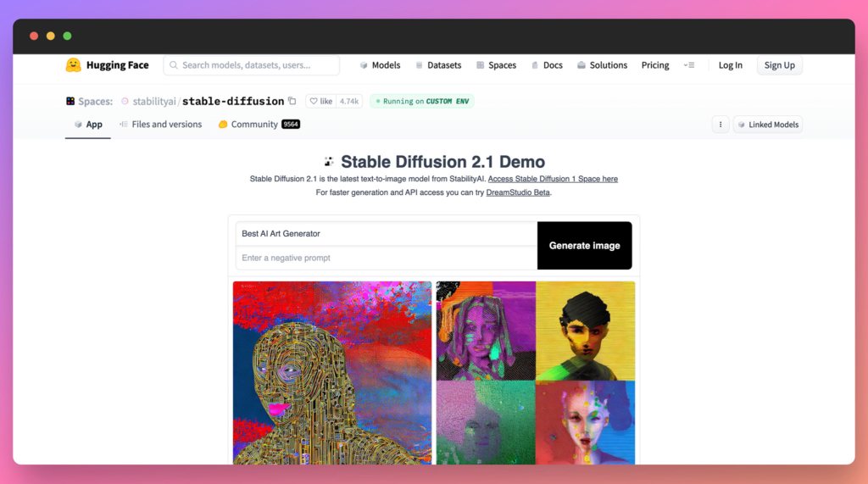Click the Spaces grid icon beside Spaces label
Image resolution: width=868 pixels, height=484 pixels.
coord(70,102)
